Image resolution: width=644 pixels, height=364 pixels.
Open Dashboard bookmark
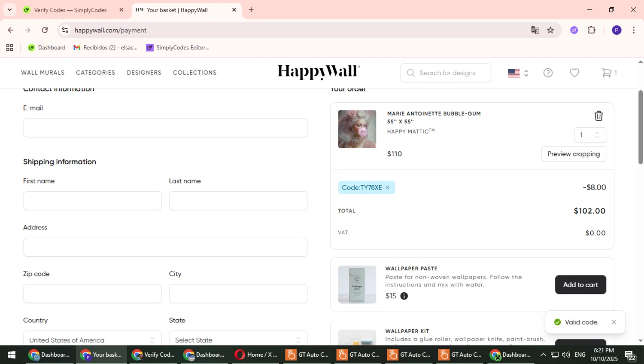click(x=47, y=48)
